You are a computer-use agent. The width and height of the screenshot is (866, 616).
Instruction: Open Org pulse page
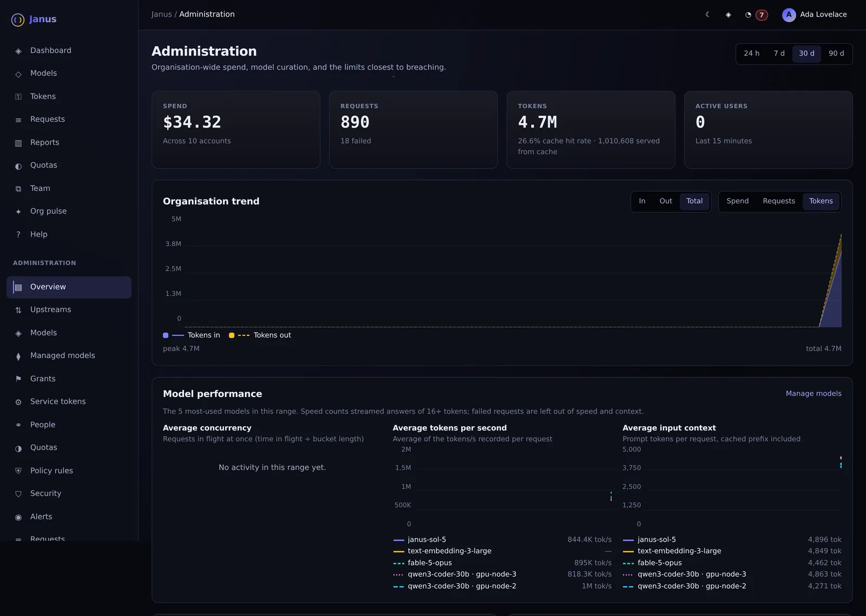coord(69,211)
